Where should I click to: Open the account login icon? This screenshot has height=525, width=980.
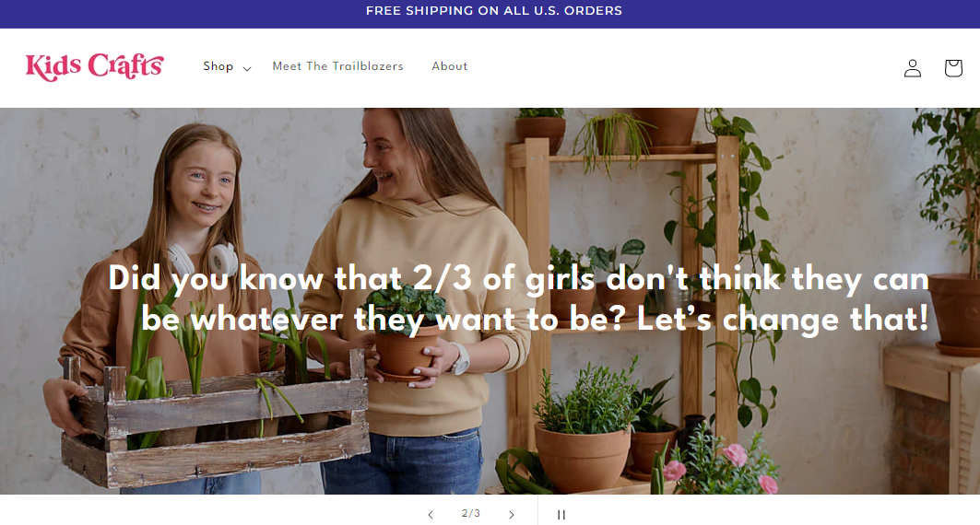912,68
